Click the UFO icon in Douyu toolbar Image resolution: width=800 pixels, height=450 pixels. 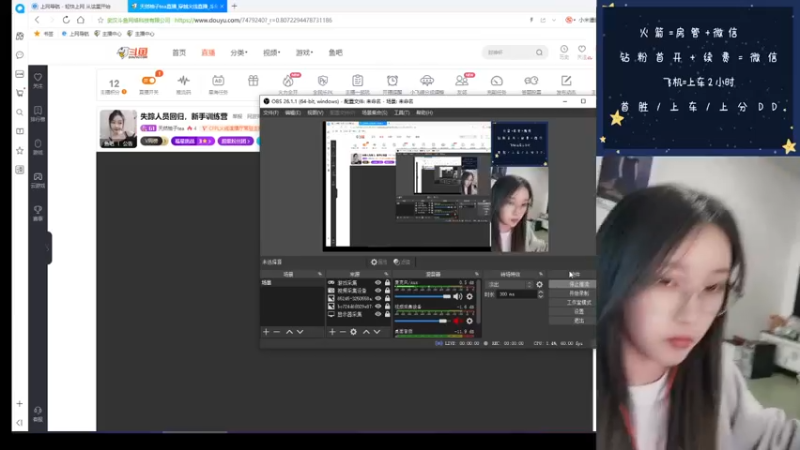click(x=427, y=81)
